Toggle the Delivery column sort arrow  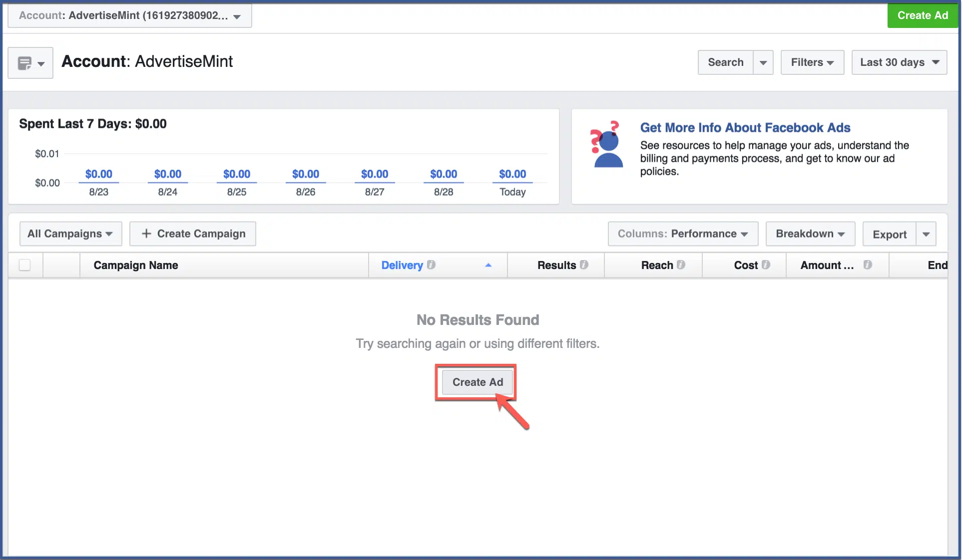[488, 265]
